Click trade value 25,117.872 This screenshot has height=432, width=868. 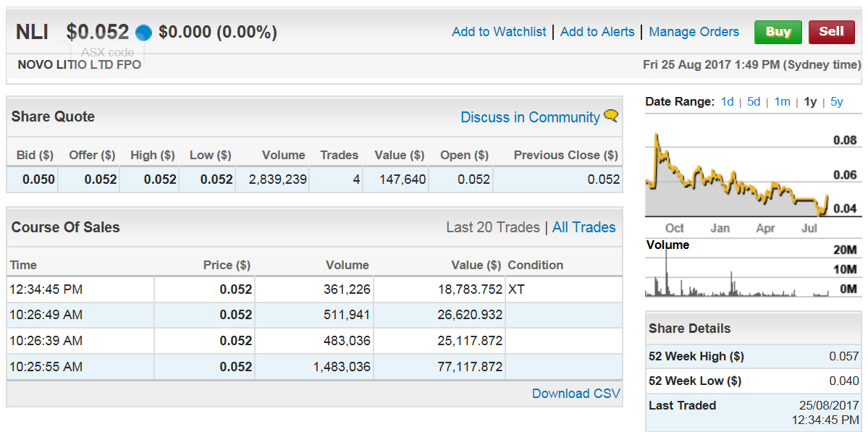pos(471,340)
